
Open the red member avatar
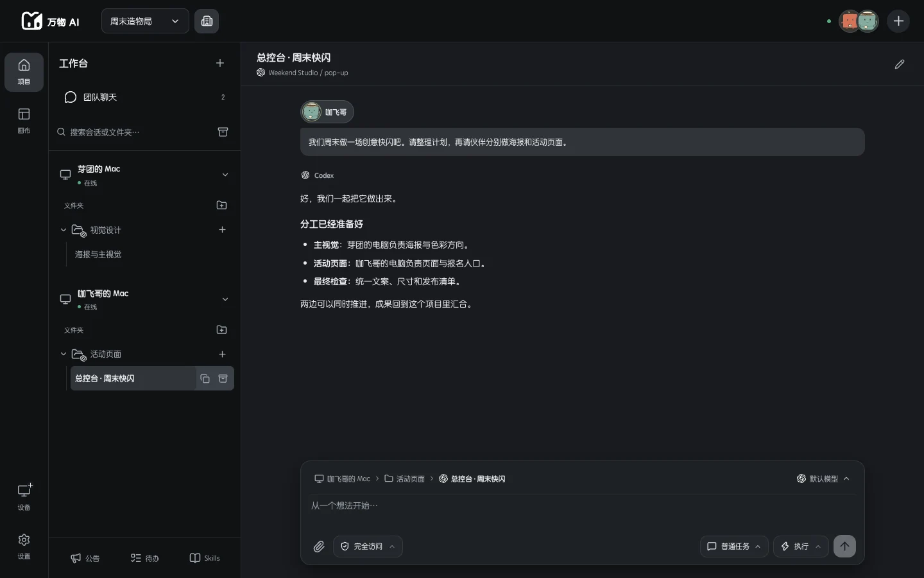point(848,21)
